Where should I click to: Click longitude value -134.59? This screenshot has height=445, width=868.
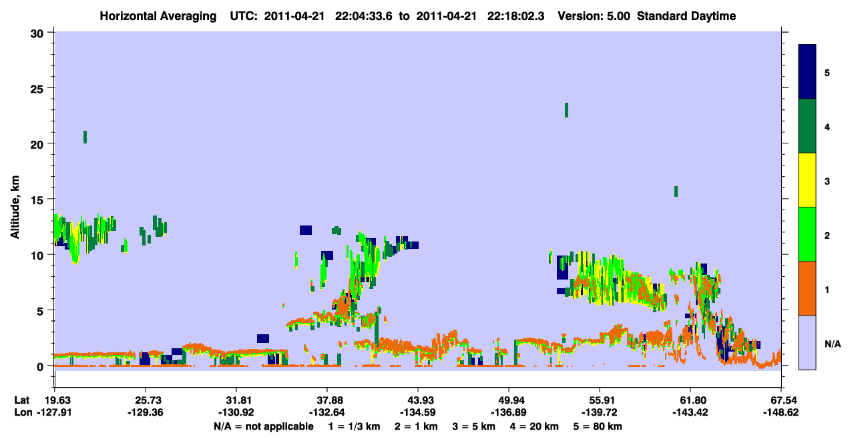(418, 412)
